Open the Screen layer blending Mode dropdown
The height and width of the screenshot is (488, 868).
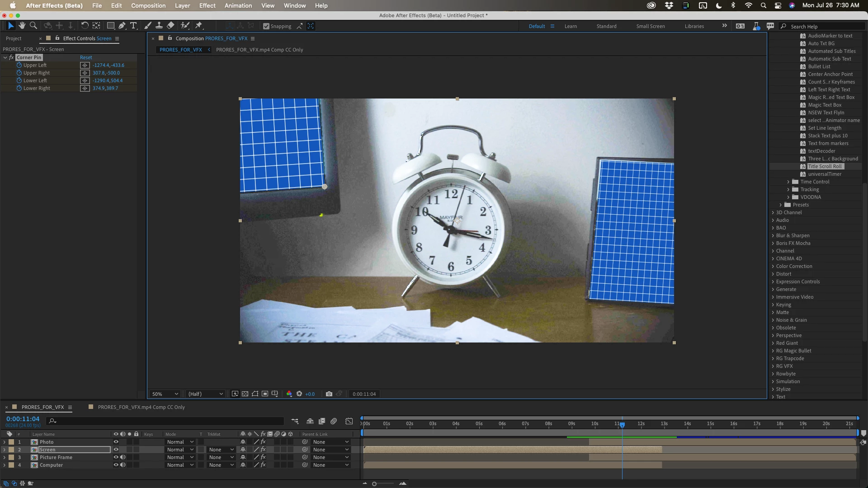pos(180,450)
